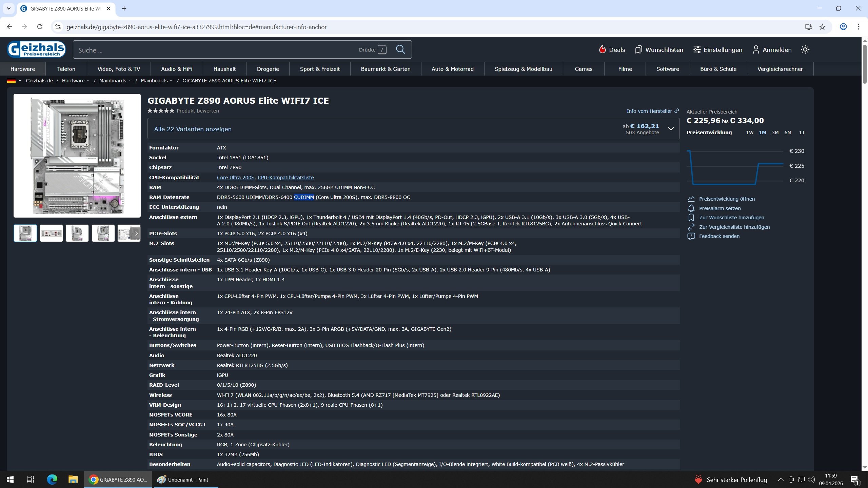868x488 pixels.
Task: Open the Games category menu
Action: (x=583, y=69)
